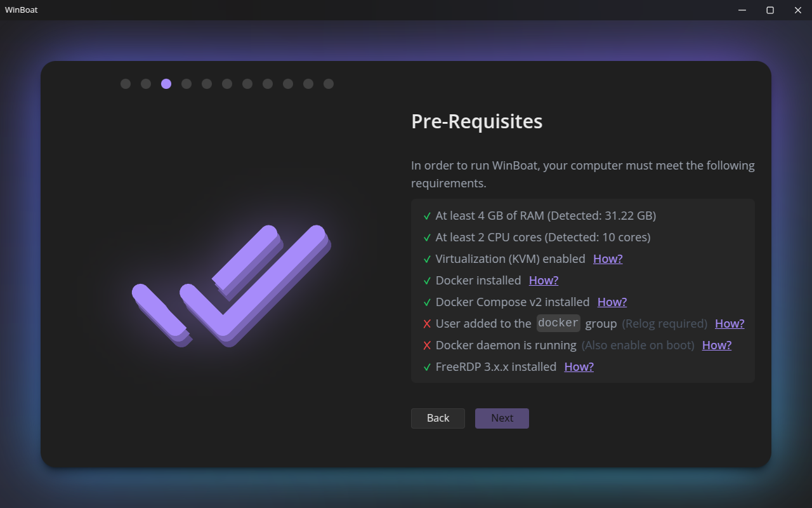Viewport: 812px width, 508px height.
Task: Click green checkmark beside FreeRDP installed
Action: point(427,367)
